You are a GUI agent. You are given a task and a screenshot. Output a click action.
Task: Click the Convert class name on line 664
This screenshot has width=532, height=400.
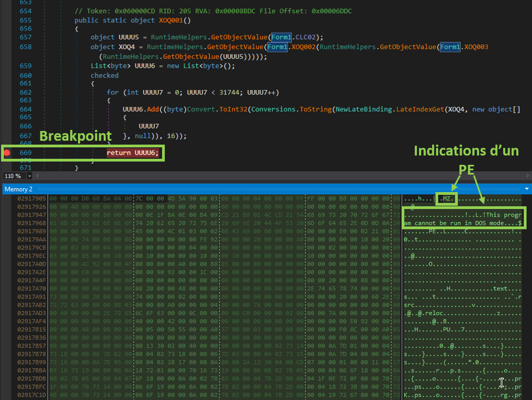pyautogui.click(x=201, y=109)
